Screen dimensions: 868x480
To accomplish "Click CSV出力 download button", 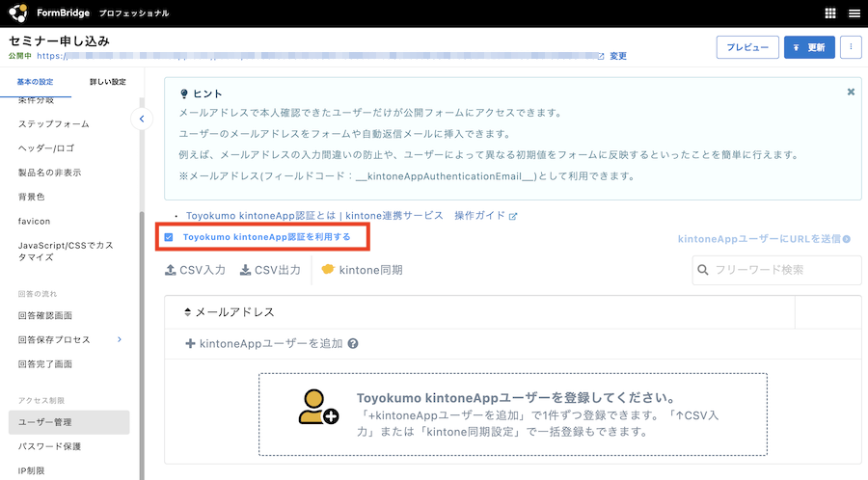I will click(270, 270).
